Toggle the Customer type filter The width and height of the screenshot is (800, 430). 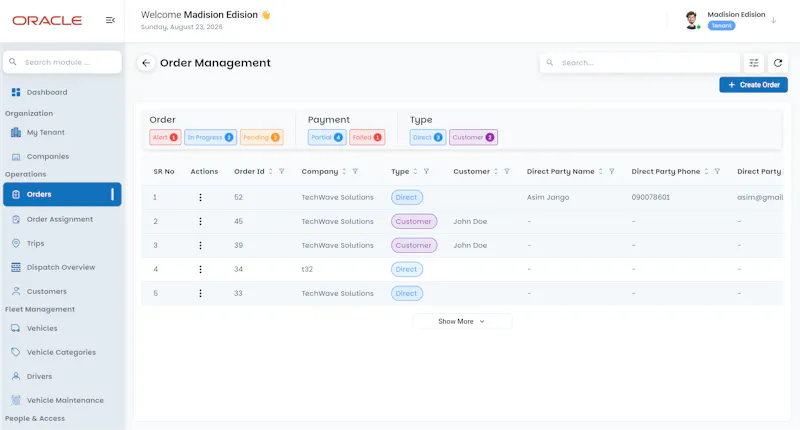(473, 137)
